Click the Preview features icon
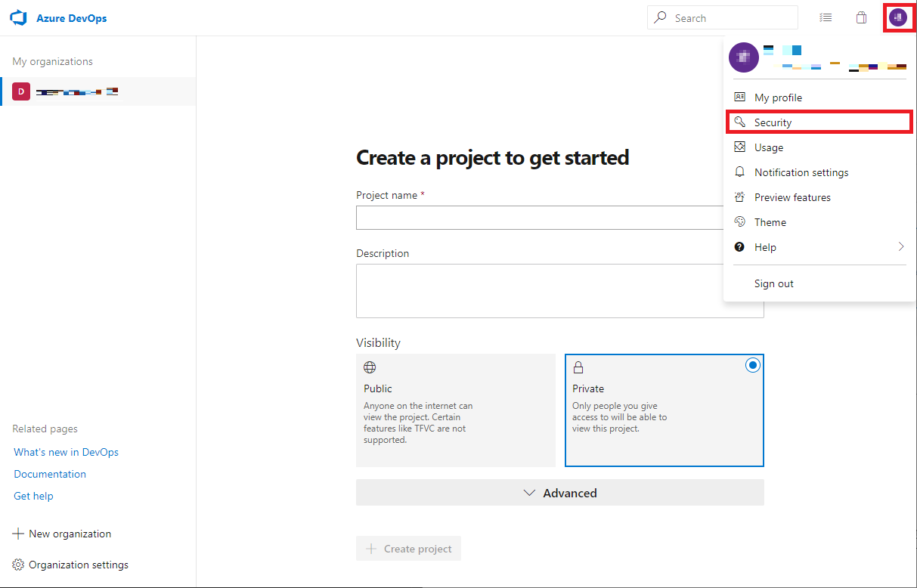The width and height of the screenshot is (917, 588). click(739, 197)
